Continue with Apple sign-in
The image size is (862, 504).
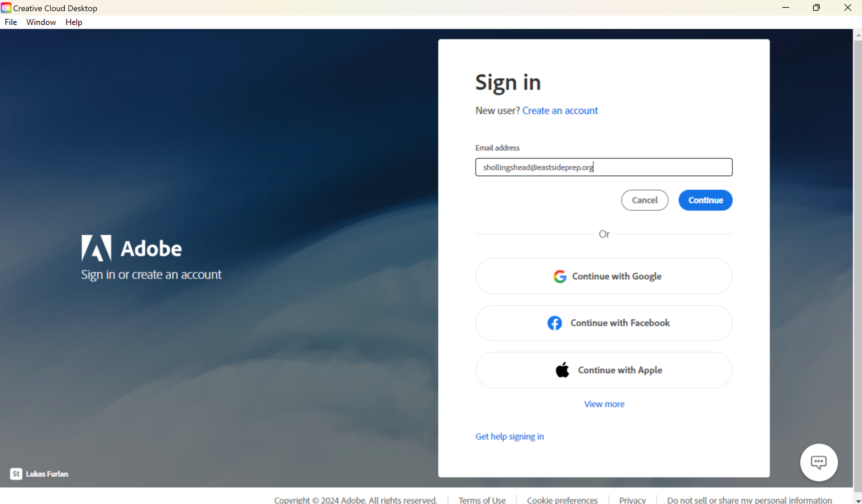tap(604, 370)
